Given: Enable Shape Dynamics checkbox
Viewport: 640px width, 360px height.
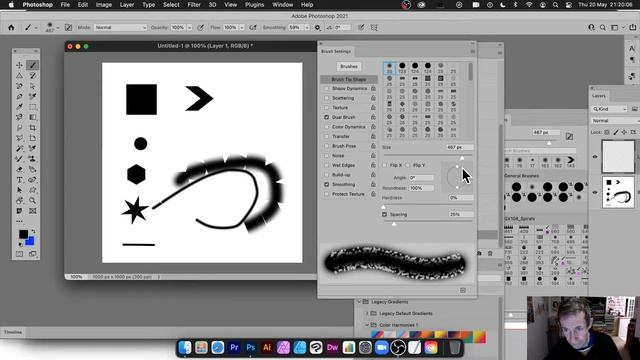Looking at the screenshot, I should (327, 89).
